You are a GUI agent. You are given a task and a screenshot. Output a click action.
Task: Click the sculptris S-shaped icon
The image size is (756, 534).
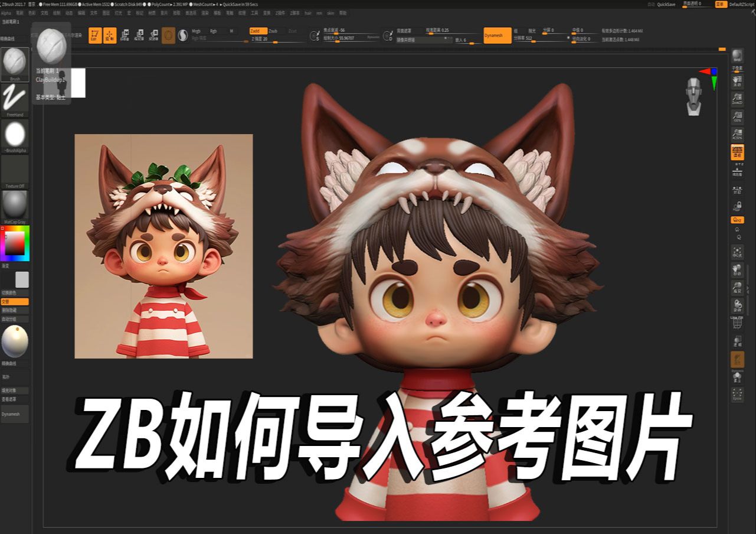coord(183,35)
